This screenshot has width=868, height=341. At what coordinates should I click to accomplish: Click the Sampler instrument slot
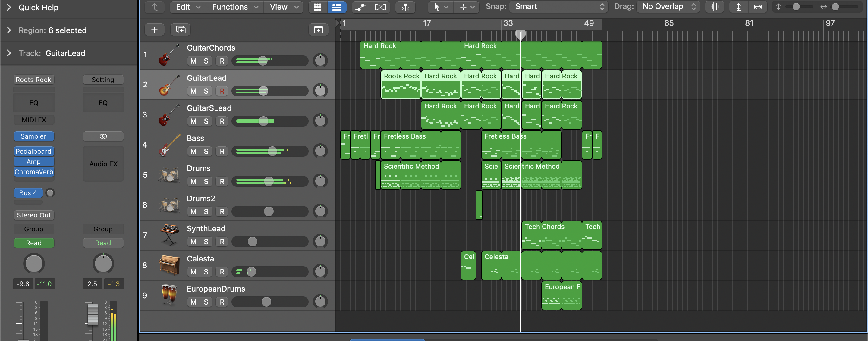click(34, 136)
